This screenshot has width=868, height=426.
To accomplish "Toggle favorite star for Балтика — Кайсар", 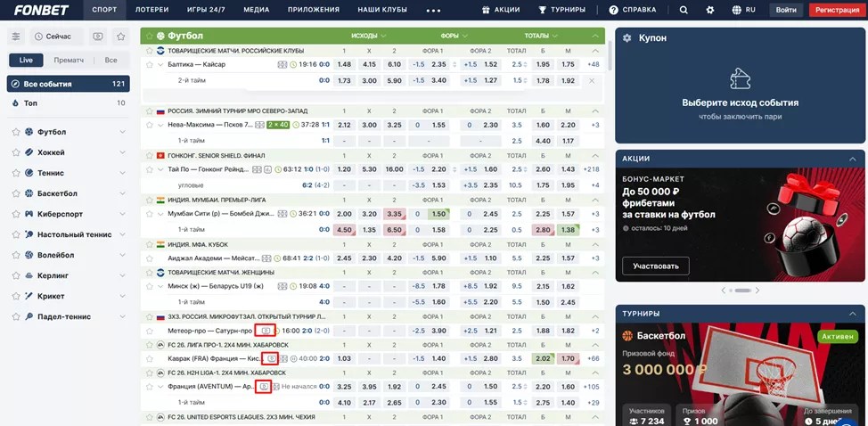I will coord(150,64).
